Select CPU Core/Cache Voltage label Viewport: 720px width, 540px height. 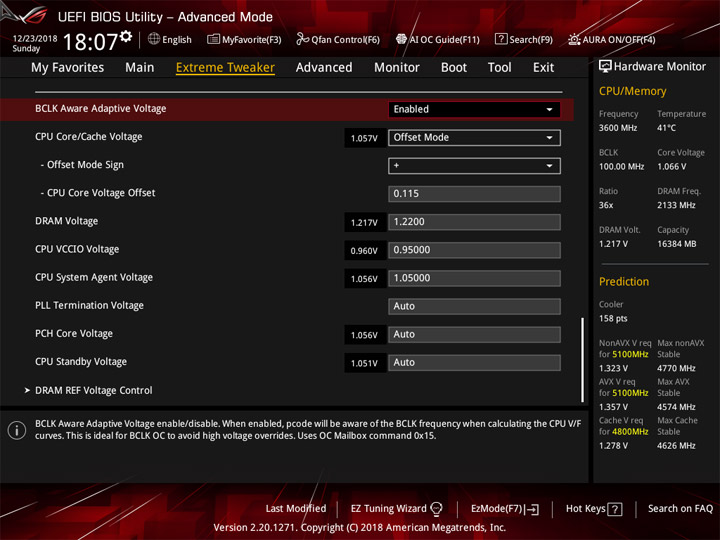click(89, 137)
